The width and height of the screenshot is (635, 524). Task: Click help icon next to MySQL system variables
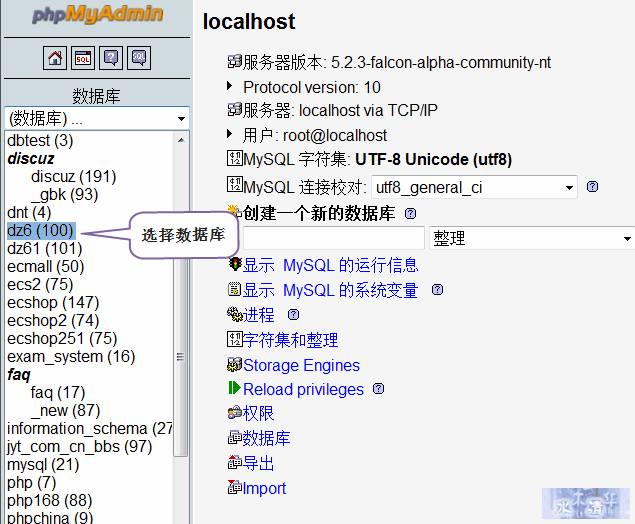click(437, 290)
